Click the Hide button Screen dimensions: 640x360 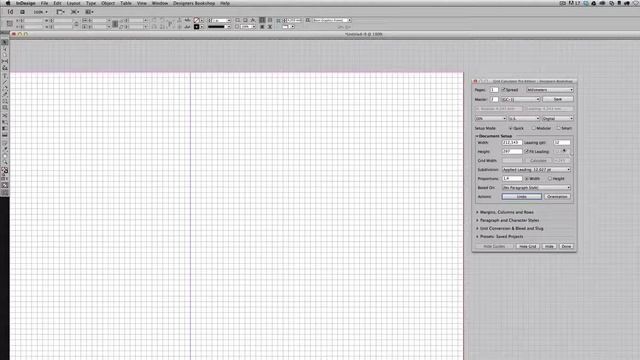[549, 247]
